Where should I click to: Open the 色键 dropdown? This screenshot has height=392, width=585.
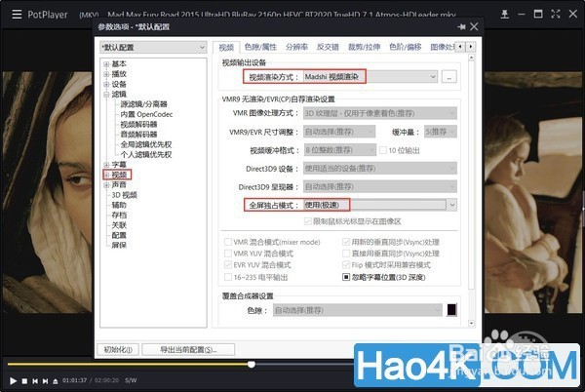pyautogui.click(x=358, y=310)
